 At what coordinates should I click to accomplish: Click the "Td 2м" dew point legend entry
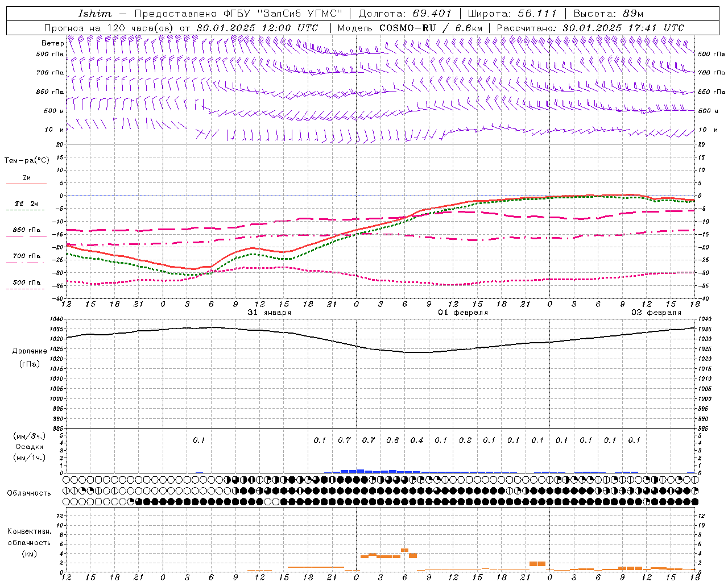coord(26,203)
